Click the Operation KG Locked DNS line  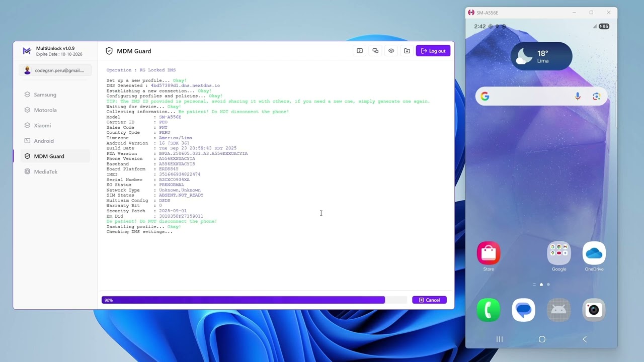point(141,70)
